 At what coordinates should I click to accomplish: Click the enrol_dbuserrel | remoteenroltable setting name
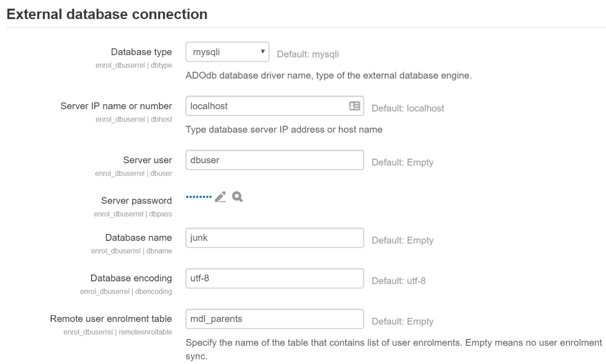click(118, 332)
